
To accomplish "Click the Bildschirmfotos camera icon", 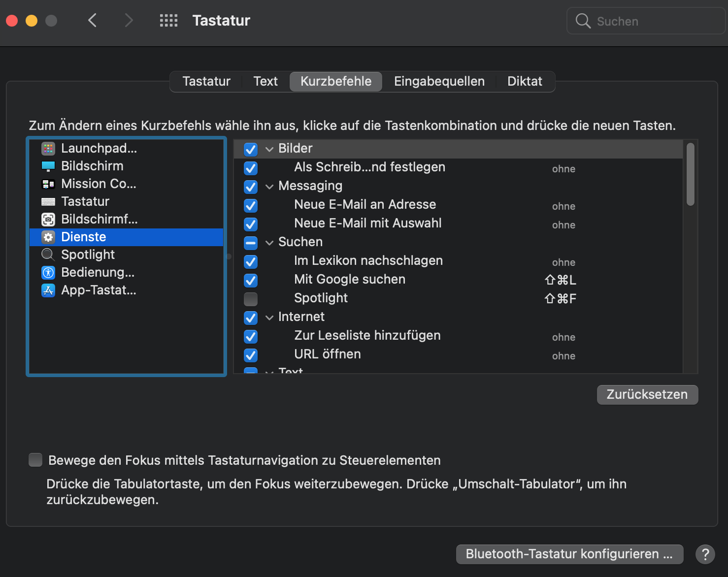I will tap(48, 219).
